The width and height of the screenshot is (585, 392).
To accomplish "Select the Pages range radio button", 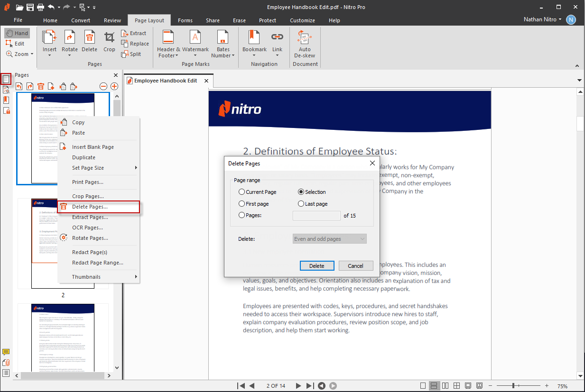I will click(x=242, y=215).
